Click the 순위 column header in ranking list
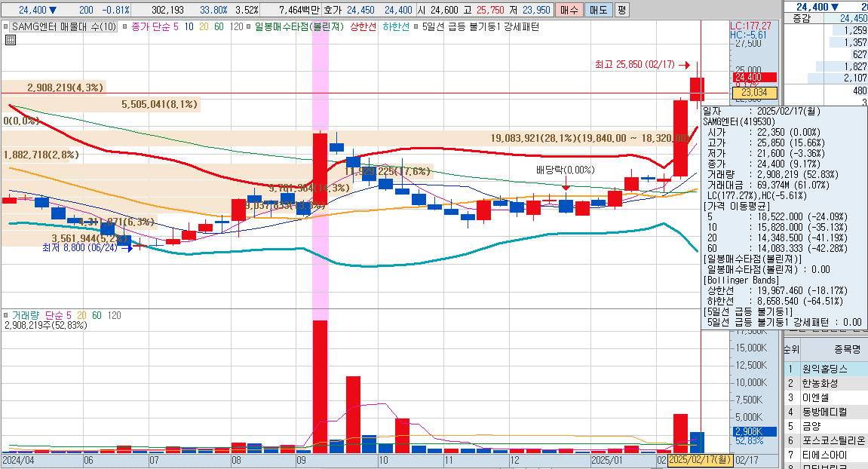The image size is (868, 469). pyautogui.click(x=791, y=349)
